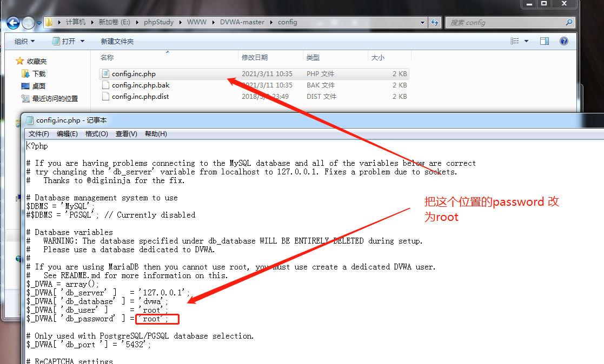
Task: Open Notepad 查看(V) menu
Action: click(x=127, y=133)
